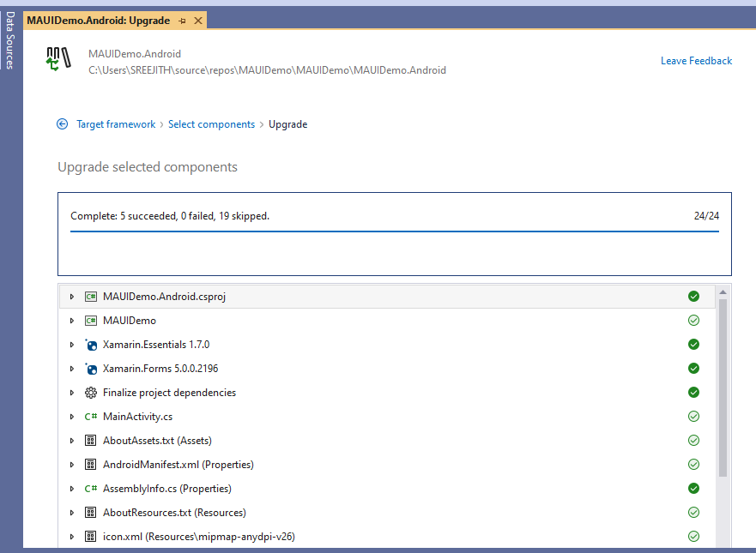Expand the AboutResources.txt (Resources) row
The width and height of the screenshot is (756, 553).
(72, 513)
